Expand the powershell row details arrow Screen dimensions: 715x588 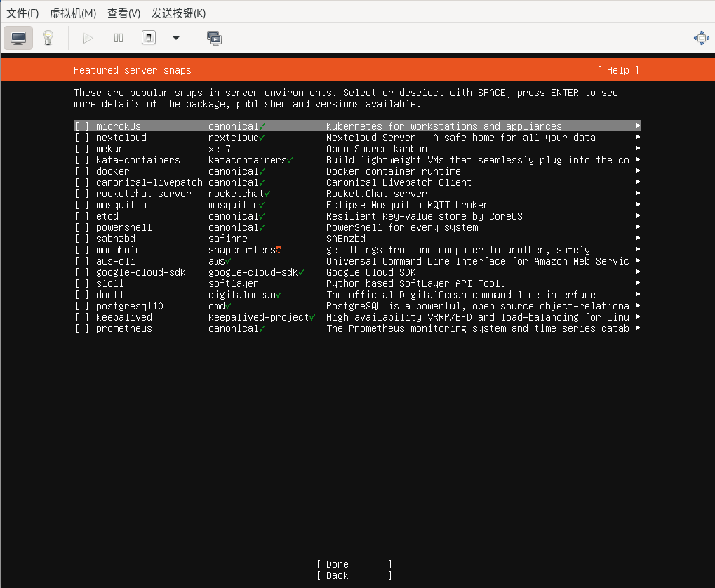click(637, 227)
